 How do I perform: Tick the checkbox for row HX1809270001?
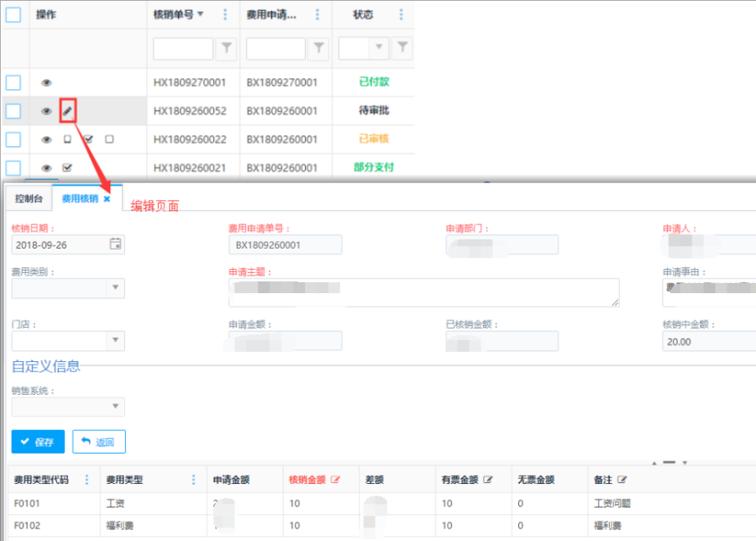click(x=13, y=82)
